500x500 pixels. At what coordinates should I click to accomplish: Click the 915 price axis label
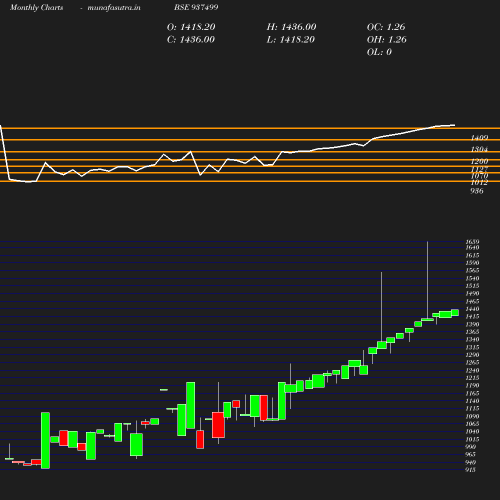(471, 470)
